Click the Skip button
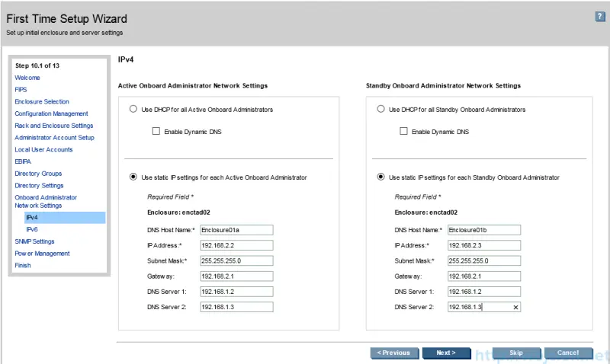The image size is (610, 364). 516,353
